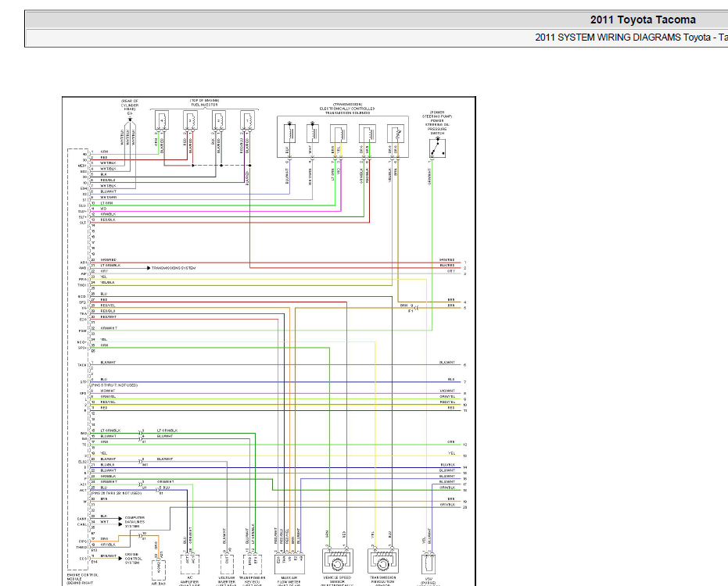The image size is (728, 586).
Task: Click the '2011 Toyota Tacoma' title
Action: (643, 20)
